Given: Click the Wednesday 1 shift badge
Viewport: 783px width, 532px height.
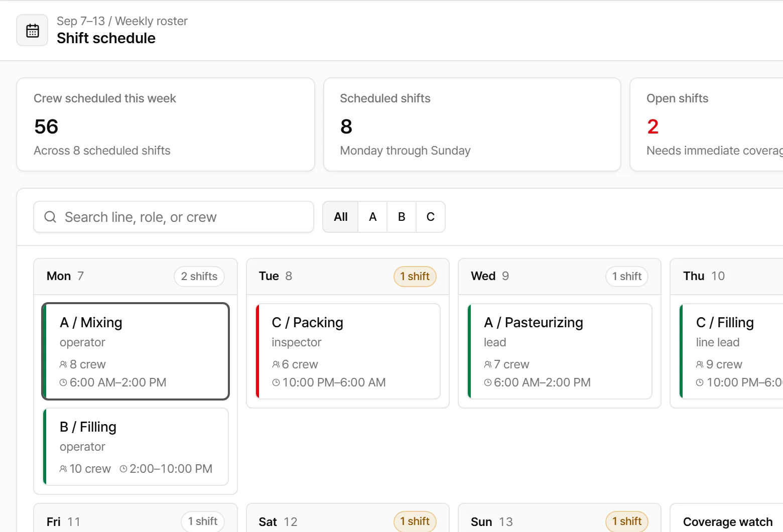Looking at the screenshot, I should pos(627,277).
